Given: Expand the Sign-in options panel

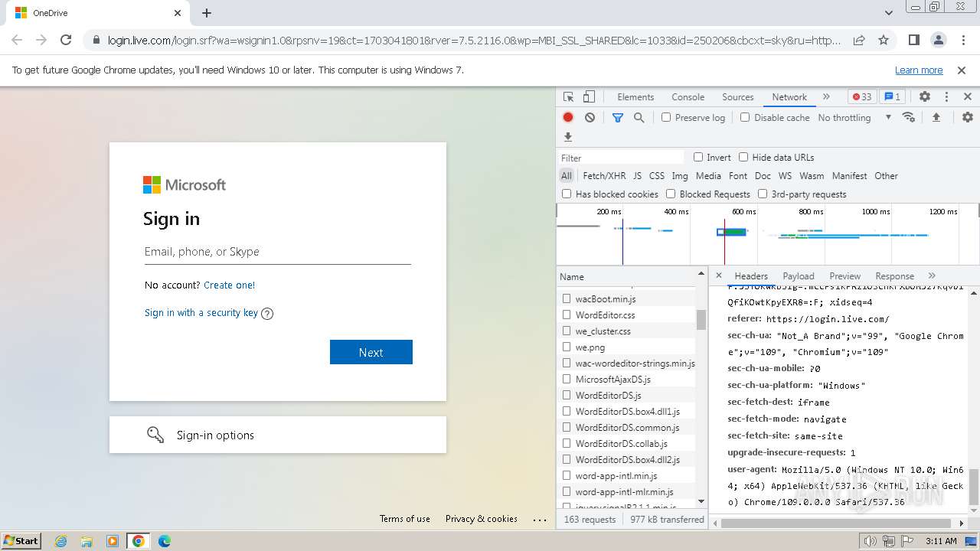Looking at the screenshot, I should point(278,435).
